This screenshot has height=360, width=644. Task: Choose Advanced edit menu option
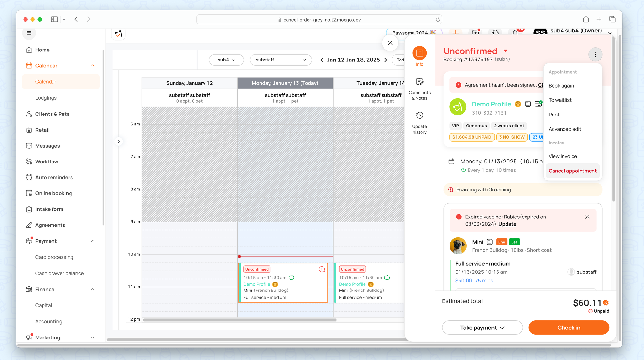click(565, 129)
